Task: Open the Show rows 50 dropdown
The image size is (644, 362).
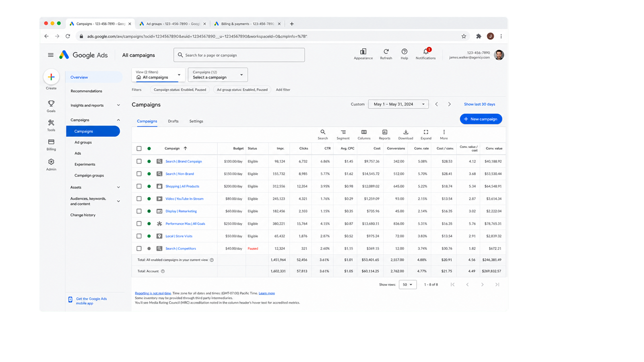Action: tap(407, 284)
